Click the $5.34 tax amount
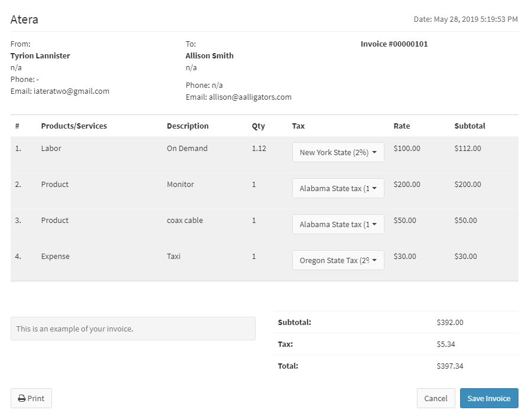525x420 pixels. 446,344
